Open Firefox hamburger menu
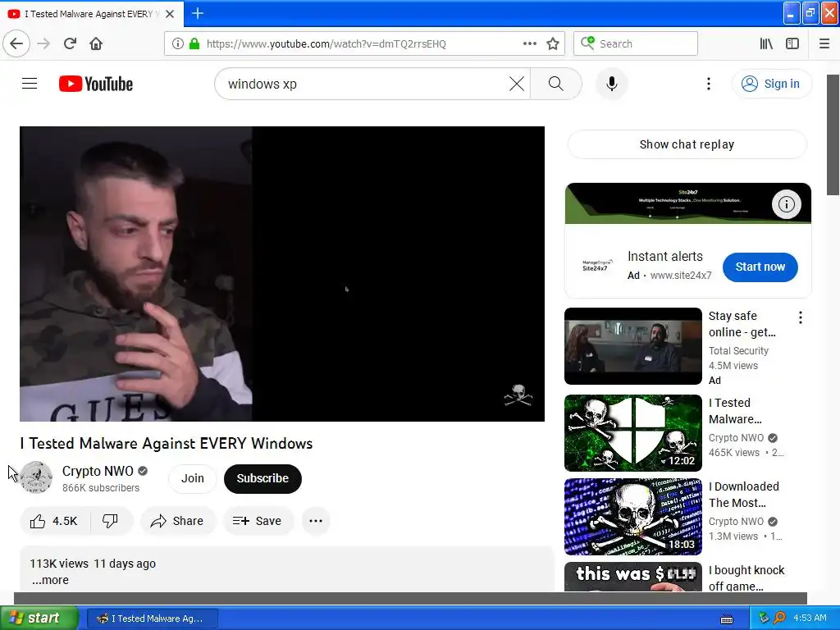Viewport: 840px width, 630px height. 824,43
